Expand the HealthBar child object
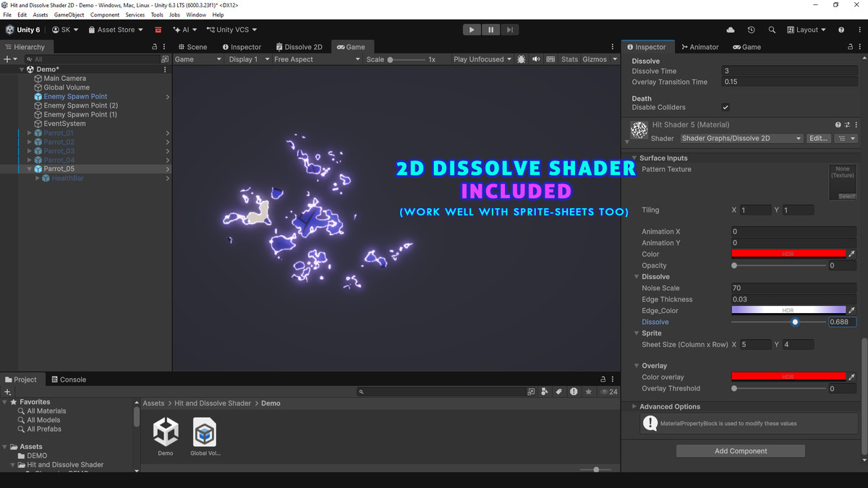Screen dimensions: 868x488 (x=38, y=178)
